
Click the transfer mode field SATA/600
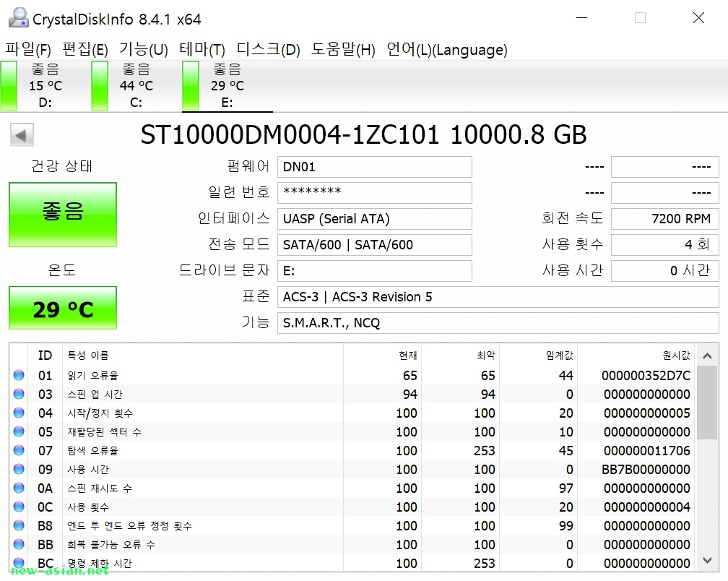pos(375,245)
